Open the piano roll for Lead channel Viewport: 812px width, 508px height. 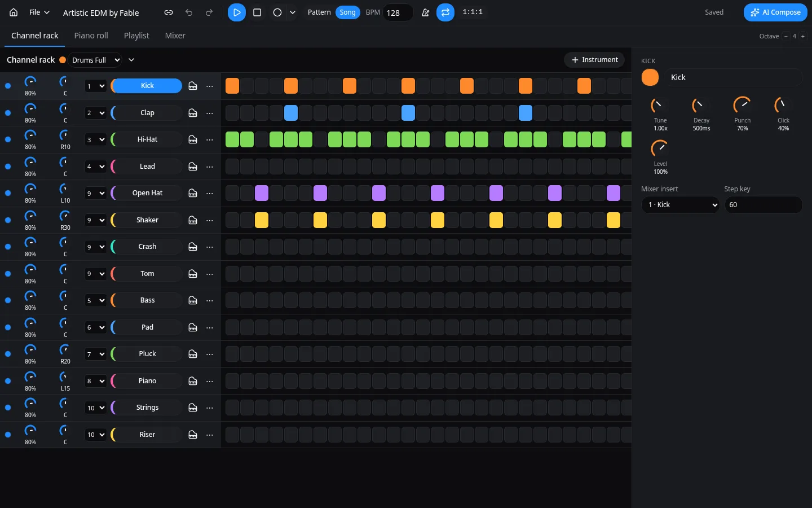point(193,167)
